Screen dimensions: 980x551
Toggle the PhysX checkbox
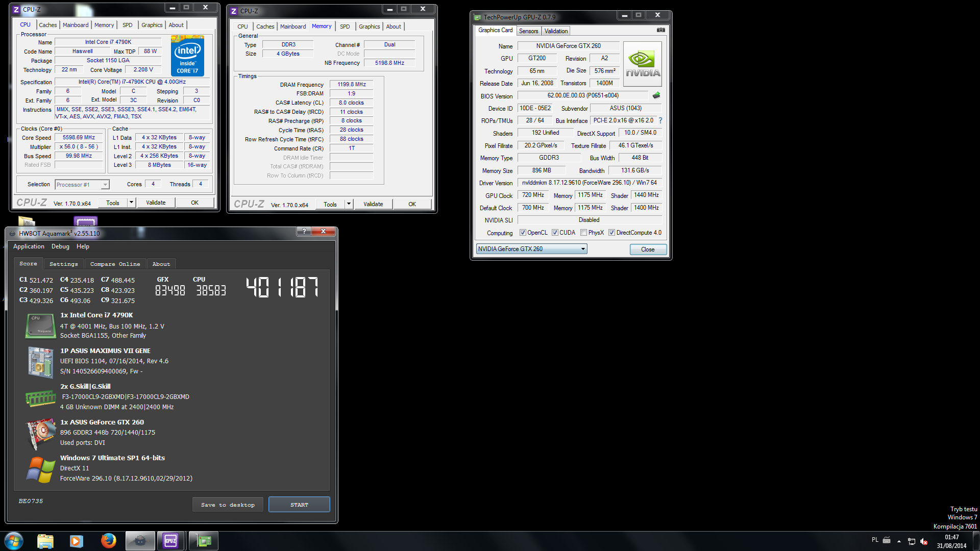583,233
